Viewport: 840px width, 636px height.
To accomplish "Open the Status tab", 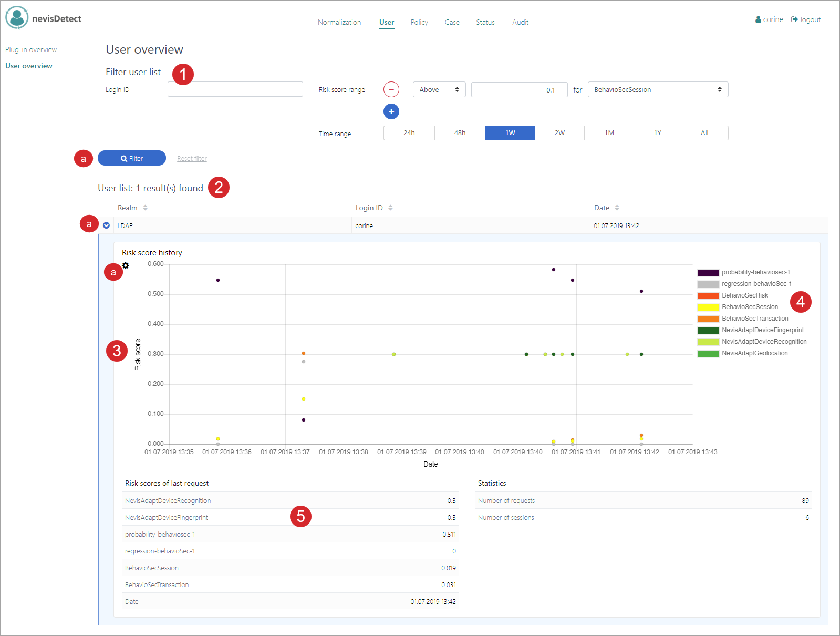I will 485,22.
